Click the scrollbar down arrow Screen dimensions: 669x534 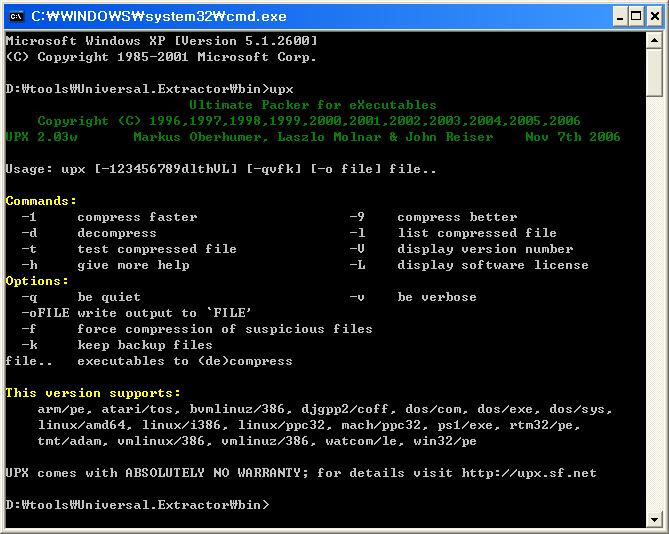click(x=654, y=519)
